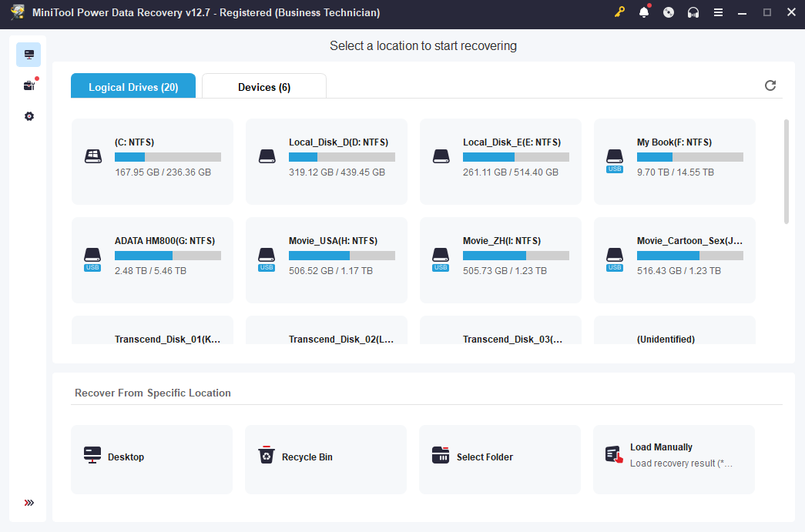Switch to the Devices tab
This screenshot has width=805, height=532.
pos(264,87)
